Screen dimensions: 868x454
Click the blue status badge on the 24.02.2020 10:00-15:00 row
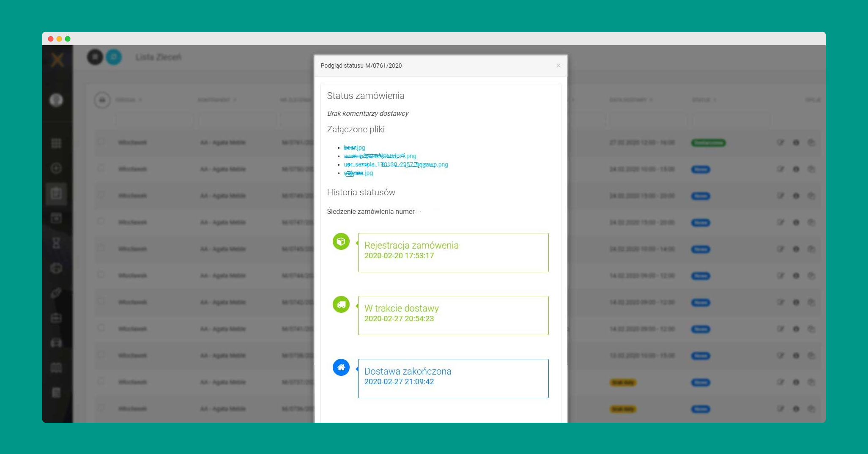(x=701, y=170)
